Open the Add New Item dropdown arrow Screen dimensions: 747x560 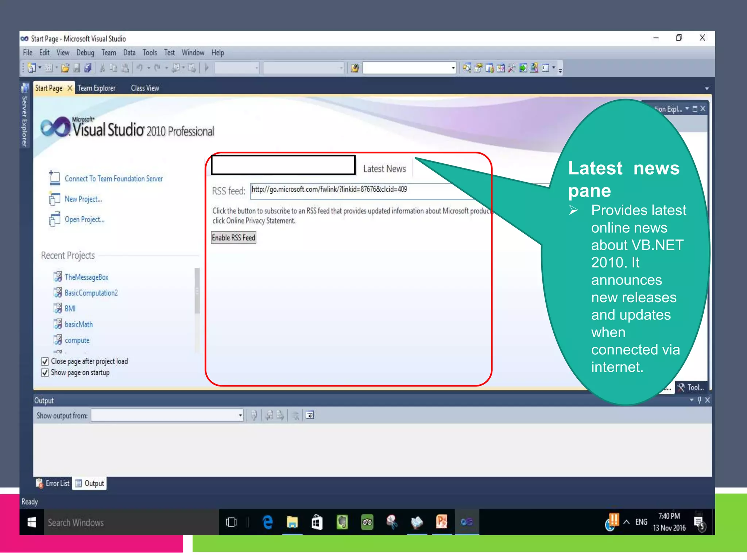(57, 68)
